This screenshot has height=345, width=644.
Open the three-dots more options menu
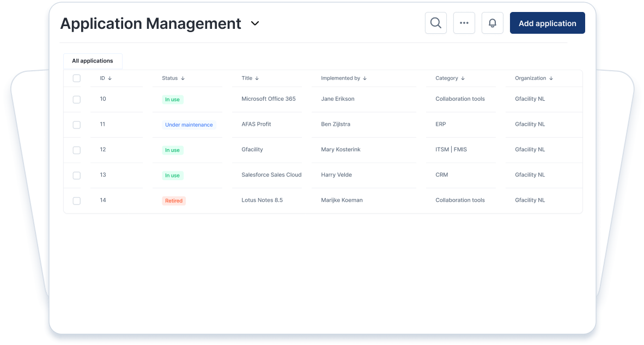click(464, 23)
